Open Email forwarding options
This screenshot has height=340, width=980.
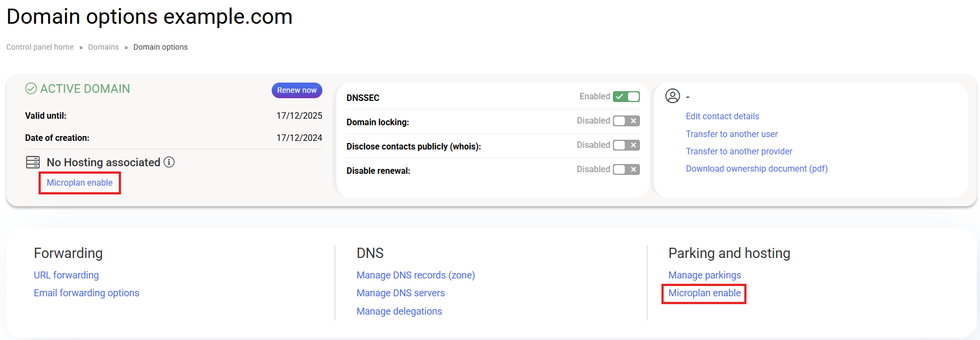point(86,293)
